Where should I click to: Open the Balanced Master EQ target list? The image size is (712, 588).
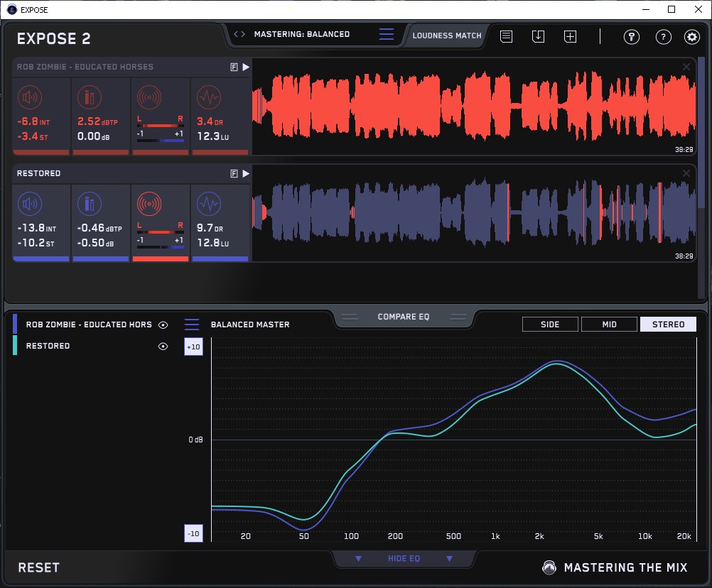[x=192, y=325]
